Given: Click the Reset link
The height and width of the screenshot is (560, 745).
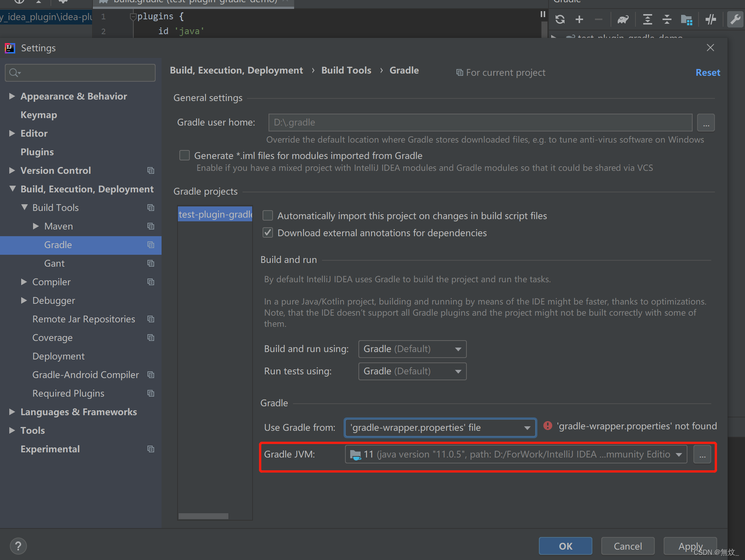Looking at the screenshot, I should [x=707, y=72].
